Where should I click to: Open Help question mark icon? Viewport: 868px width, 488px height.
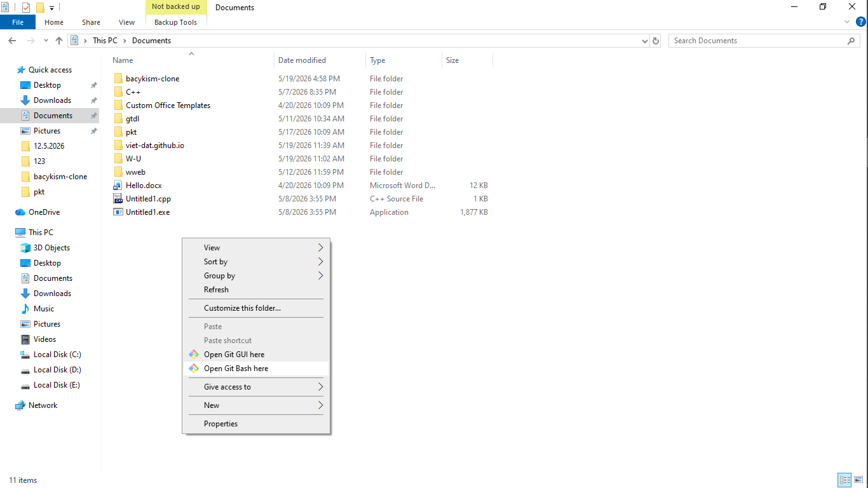(x=861, y=22)
